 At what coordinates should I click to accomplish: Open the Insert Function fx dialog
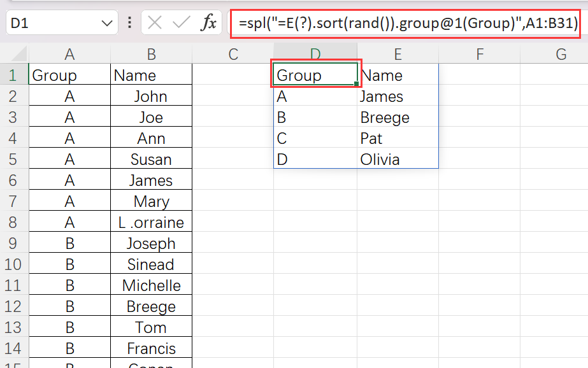coord(209,24)
